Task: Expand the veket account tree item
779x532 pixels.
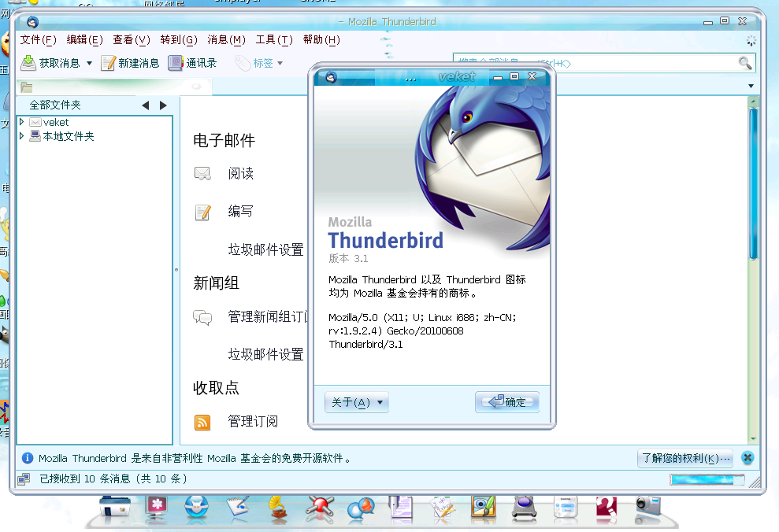Action: (22, 121)
